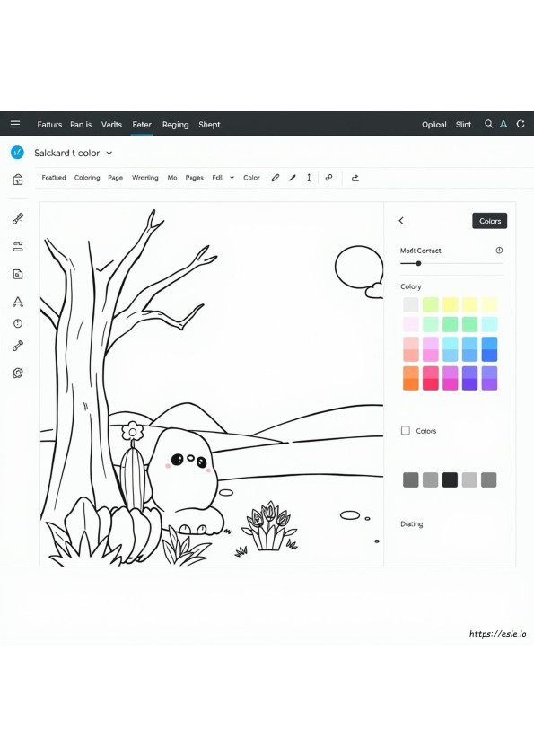Adjust the Medt Cortact slider handle

point(419,263)
